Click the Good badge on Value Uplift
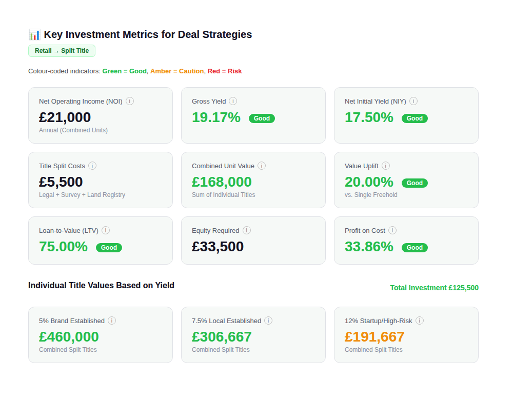 [x=415, y=183]
